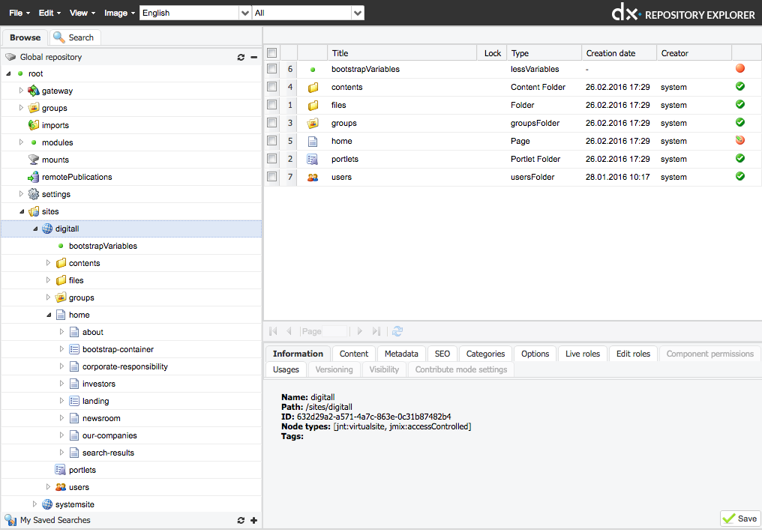Open the Live roles tab
The height and width of the screenshot is (532, 762).
[583, 354]
